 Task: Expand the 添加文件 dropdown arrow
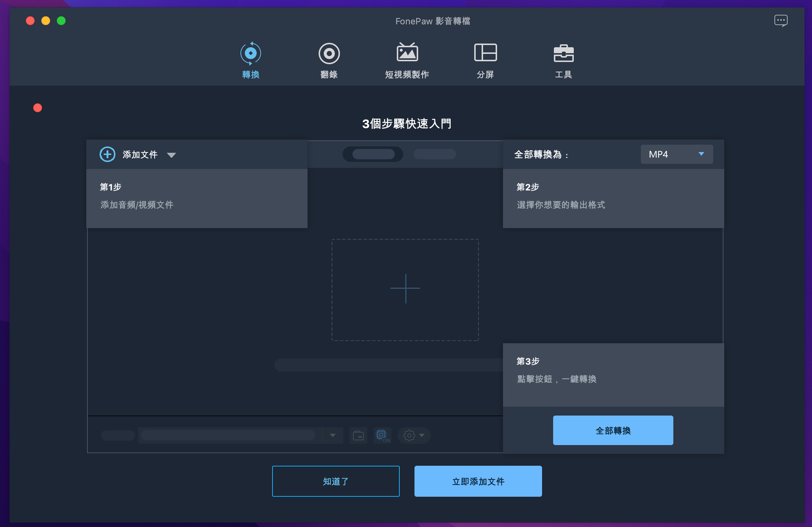172,155
